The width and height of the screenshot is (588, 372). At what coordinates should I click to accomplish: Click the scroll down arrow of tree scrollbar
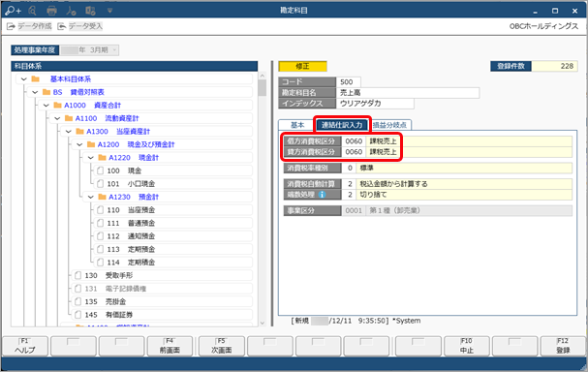point(263,323)
